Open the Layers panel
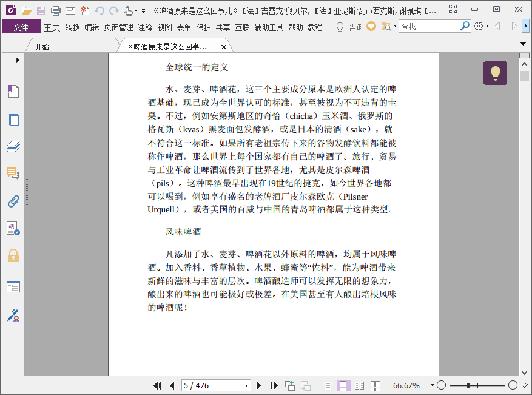 click(x=13, y=146)
